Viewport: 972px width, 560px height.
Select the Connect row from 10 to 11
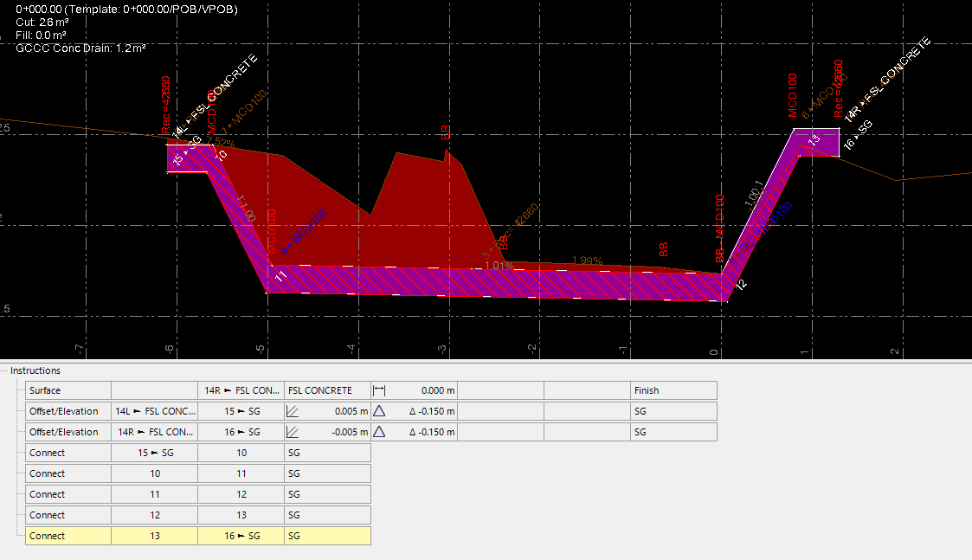tap(68, 473)
